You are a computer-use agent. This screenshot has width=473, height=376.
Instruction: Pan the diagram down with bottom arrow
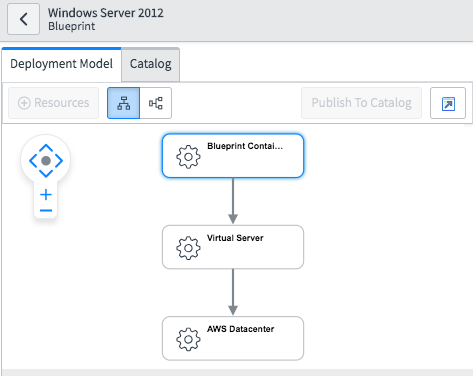[x=46, y=173]
